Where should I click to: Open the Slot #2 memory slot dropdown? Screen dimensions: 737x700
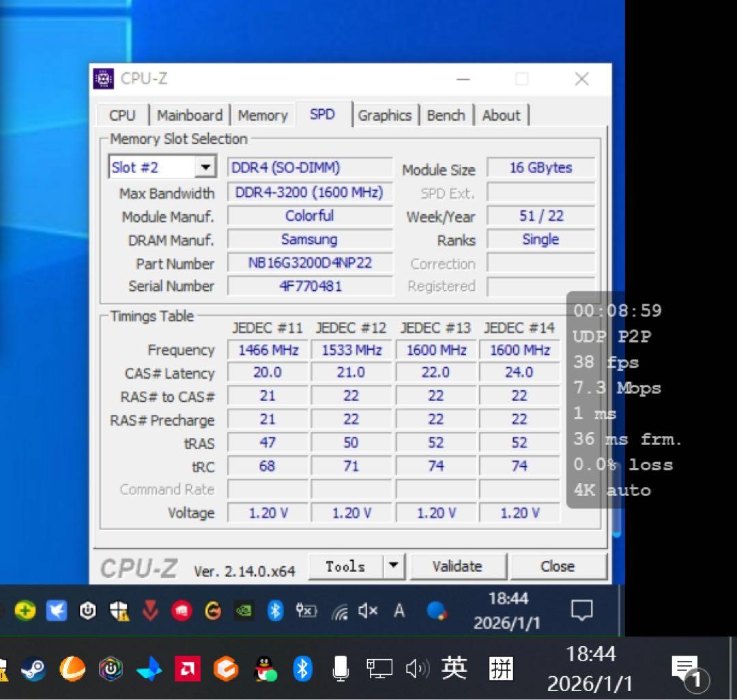[x=207, y=166]
